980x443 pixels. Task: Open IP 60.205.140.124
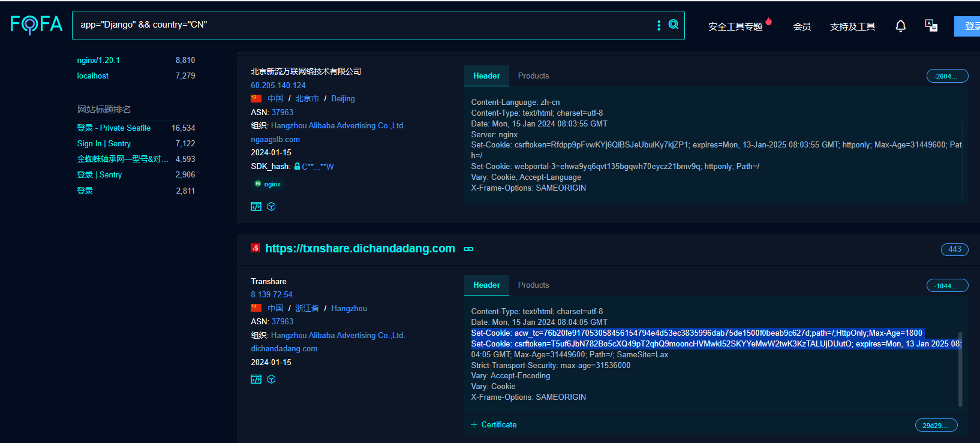point(278,85)
